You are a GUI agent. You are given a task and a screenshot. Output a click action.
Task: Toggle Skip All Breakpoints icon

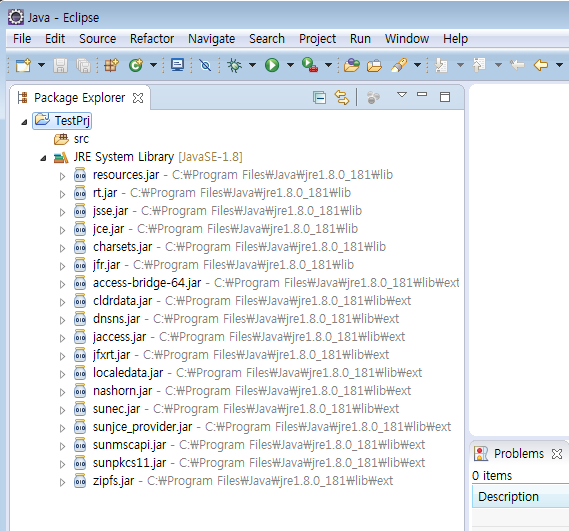[x=205, y=65]
